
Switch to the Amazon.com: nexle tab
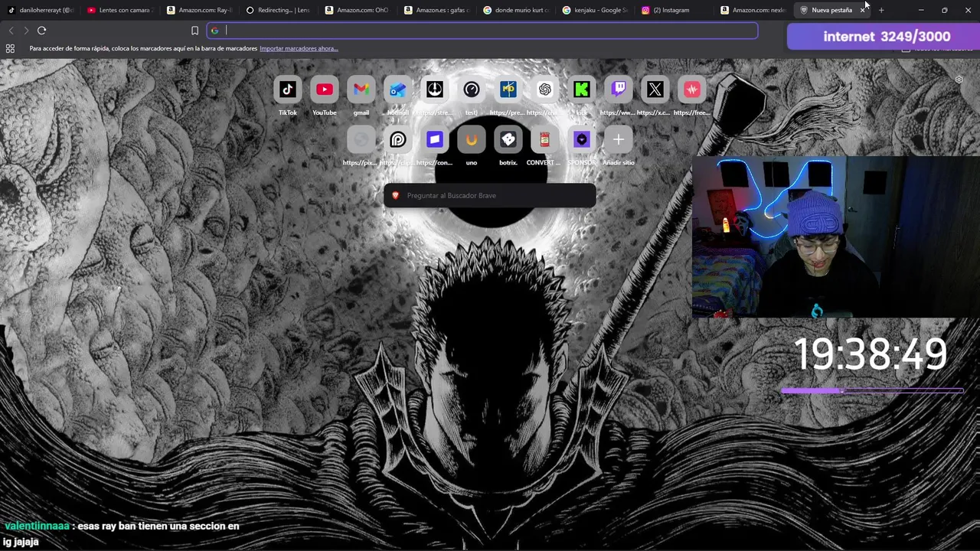[753, 10]
